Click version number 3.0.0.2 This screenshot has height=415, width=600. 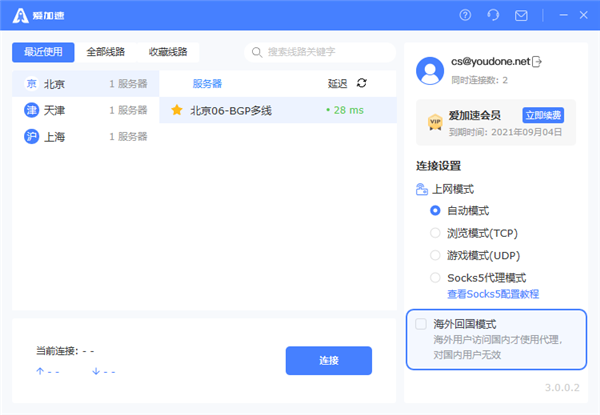(562, 387)
